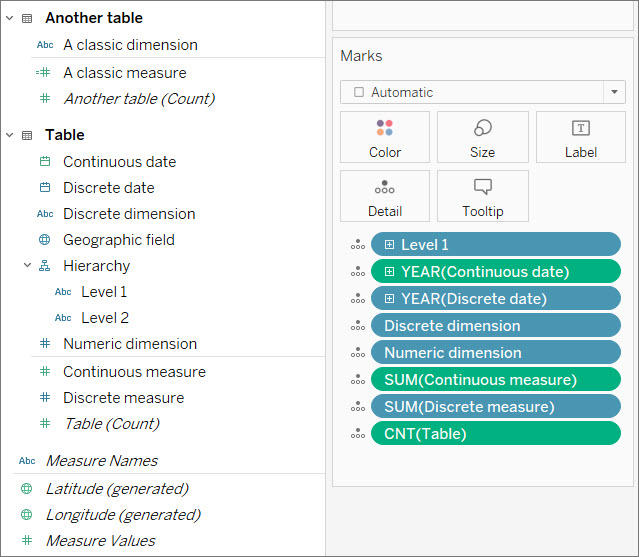Click the Detail marks button

(x=385, y=196)
